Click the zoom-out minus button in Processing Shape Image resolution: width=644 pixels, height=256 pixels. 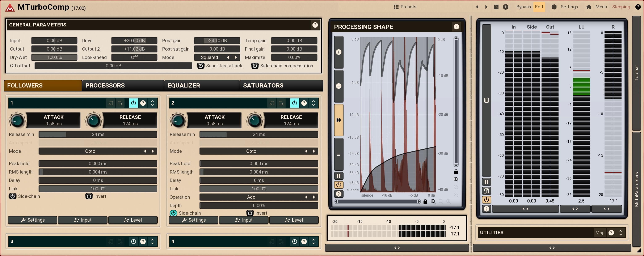click(x=338, y=86)
